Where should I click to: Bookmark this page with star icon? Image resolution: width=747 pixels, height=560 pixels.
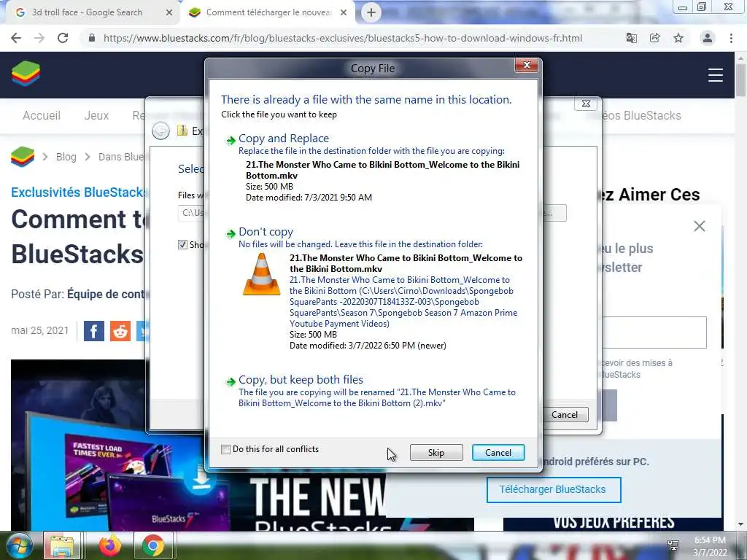678,38
